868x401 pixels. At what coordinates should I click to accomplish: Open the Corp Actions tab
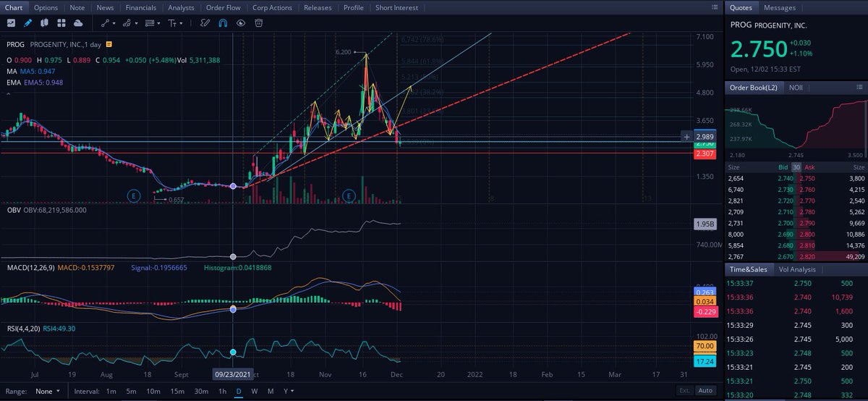(x=273, y=7)
